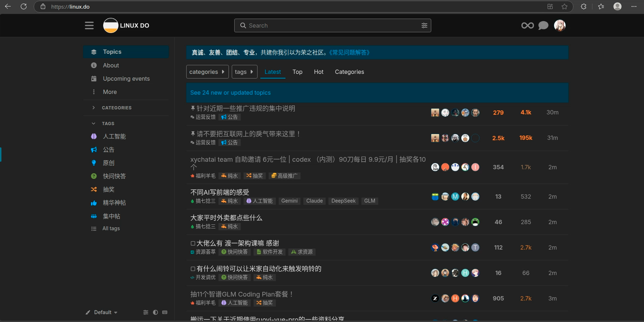This screenshot has width=644, height=322.
Task: Click the LINUX DO logo
Action: [126, 25]
